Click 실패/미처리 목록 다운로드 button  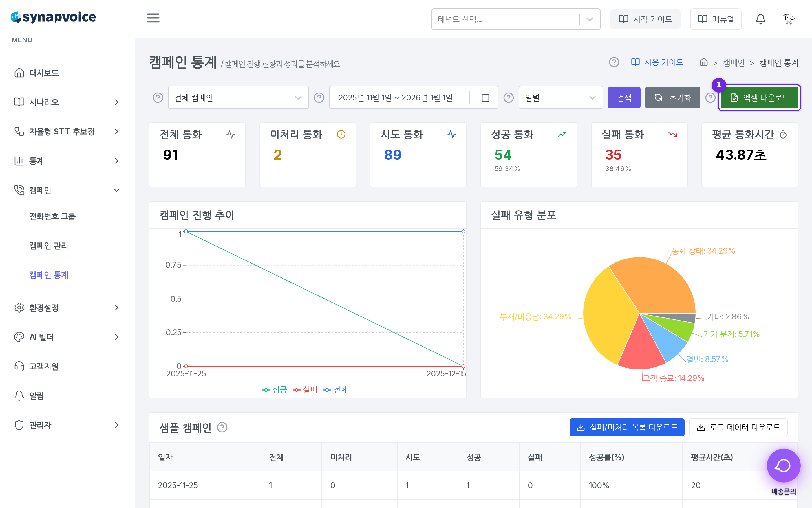(626, 427)
